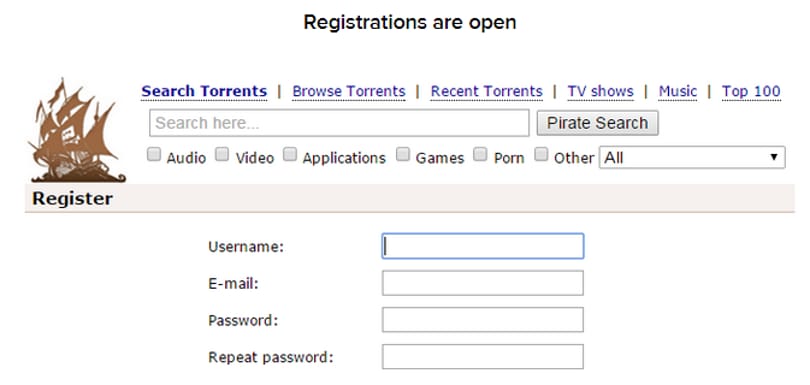Open the Music section
This screenshot has height=385, width=810.
click(677, 91)
